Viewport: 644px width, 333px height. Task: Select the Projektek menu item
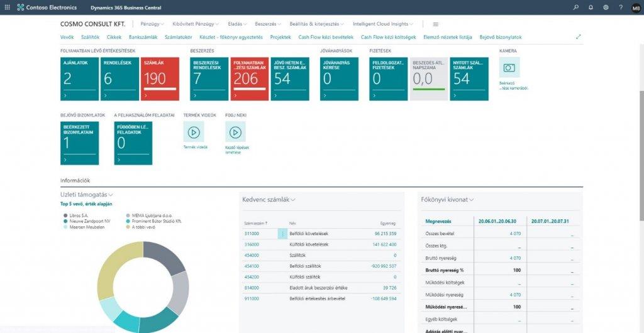pyautogui.click(x=280, y=37)
